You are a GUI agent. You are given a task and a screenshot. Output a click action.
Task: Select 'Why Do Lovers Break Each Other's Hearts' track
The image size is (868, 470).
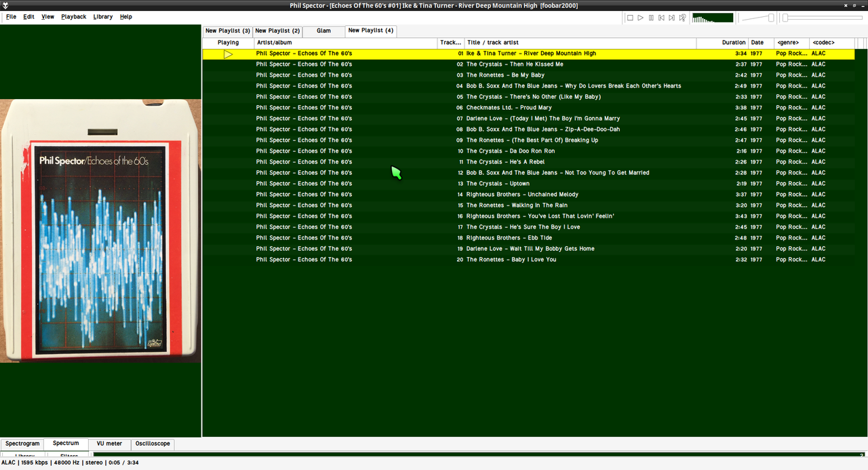coord(529,86)
